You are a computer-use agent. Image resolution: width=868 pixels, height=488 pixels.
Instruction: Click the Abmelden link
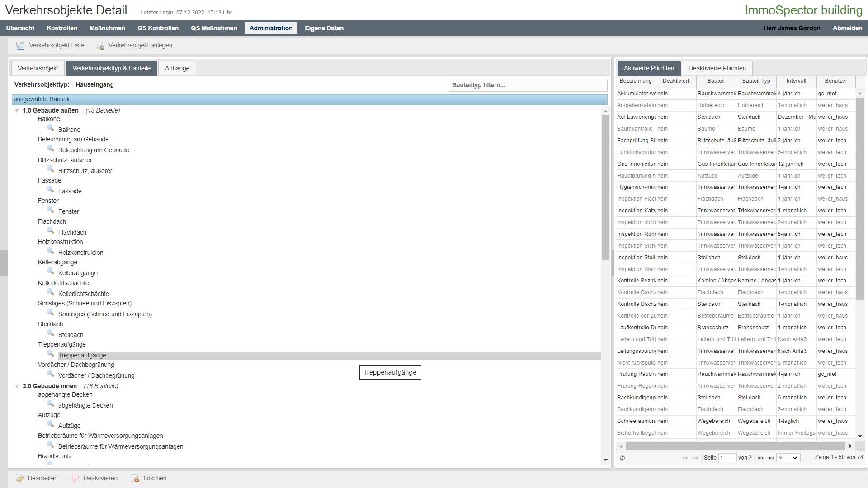coord(847,28)
